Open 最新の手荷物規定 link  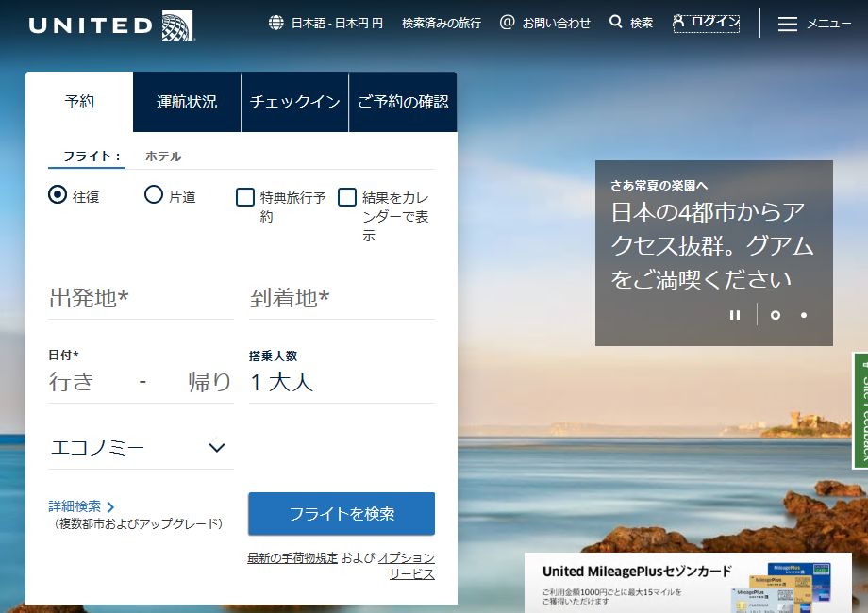tap(292, 557)
